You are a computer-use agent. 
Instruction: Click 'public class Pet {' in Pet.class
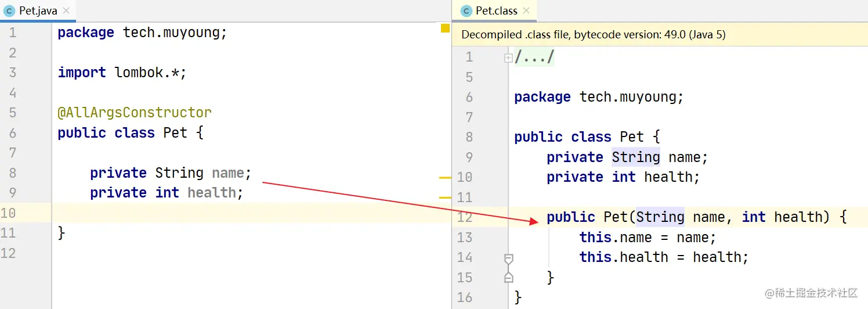[587, 137]
